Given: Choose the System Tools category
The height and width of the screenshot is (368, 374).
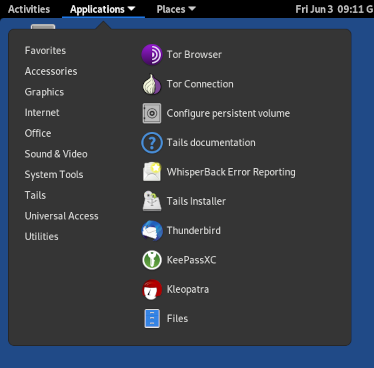Looking at the screenshot, I should coord(54,175).
